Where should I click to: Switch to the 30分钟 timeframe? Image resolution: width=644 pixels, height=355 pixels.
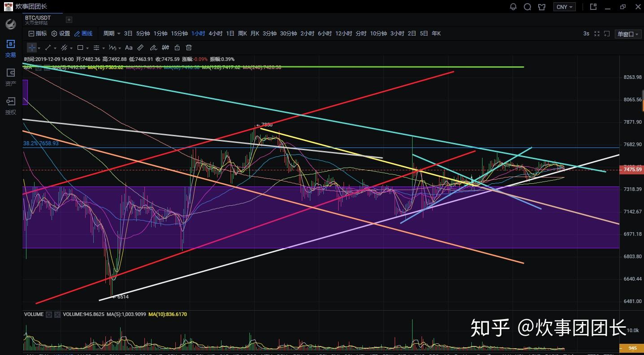point(288,34)
